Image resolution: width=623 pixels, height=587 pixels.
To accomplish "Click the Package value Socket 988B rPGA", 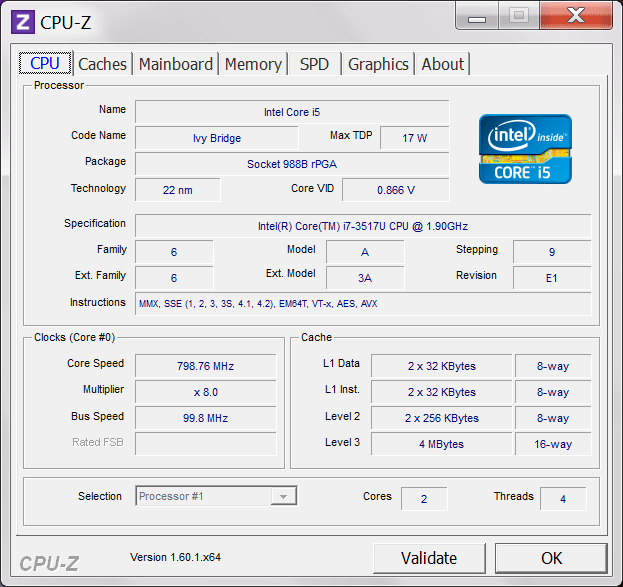I will [x=292, y=164].
